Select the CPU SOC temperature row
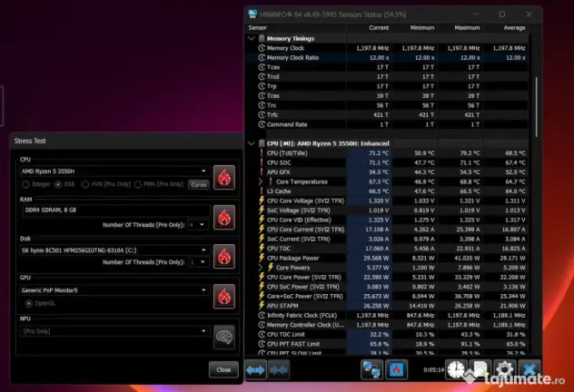Viewport: 574px width, 392px height. click(x=387, y=162)
